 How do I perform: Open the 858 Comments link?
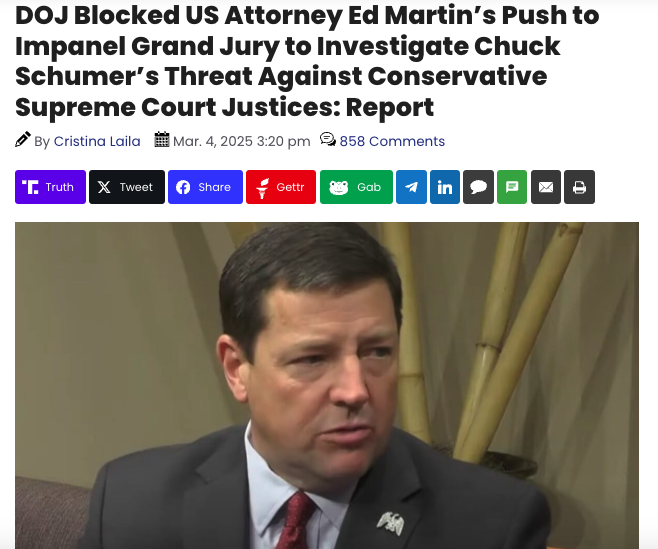pos(392,141)
